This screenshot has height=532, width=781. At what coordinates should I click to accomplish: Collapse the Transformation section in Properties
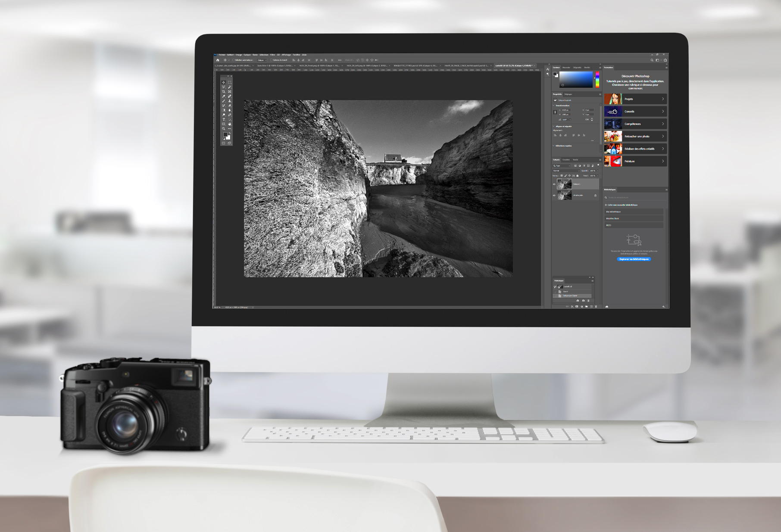point(554,106)
